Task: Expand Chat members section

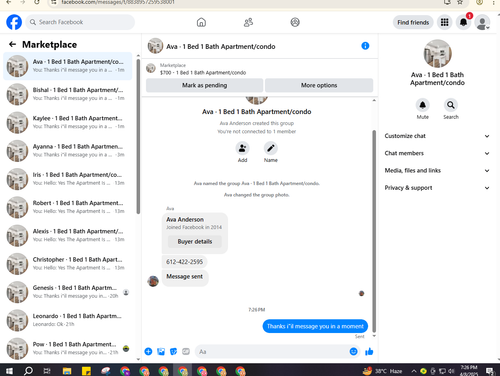Action: [437, 153]
